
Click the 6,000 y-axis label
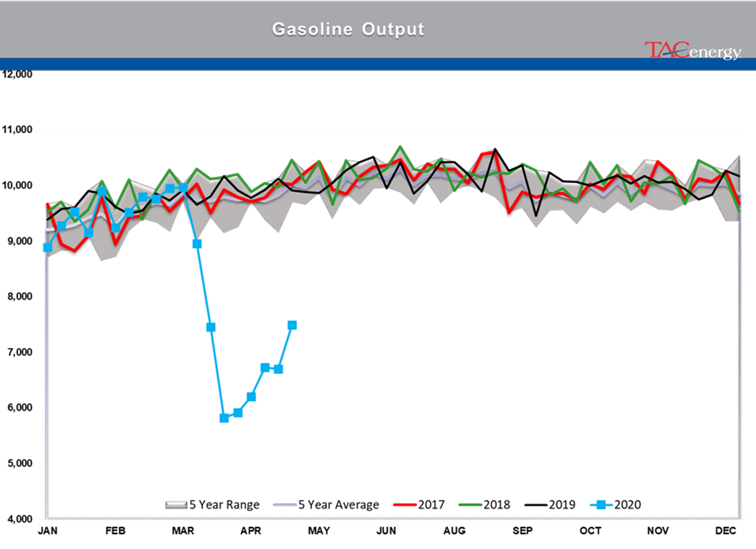point(20,407)
